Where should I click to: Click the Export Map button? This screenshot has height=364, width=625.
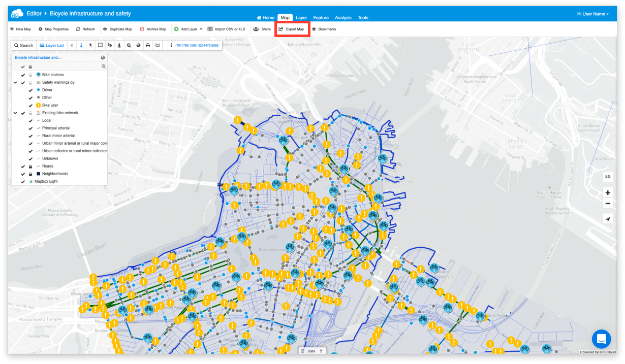point(292,29)
